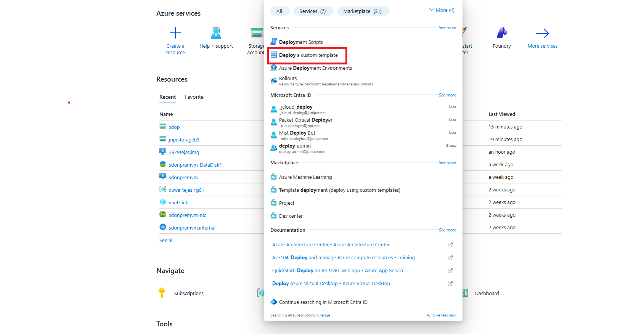Open Deploy Azure Virtual Desktop documentation link
The height and width of the screenshot is (334, 644).
[331, 284]
